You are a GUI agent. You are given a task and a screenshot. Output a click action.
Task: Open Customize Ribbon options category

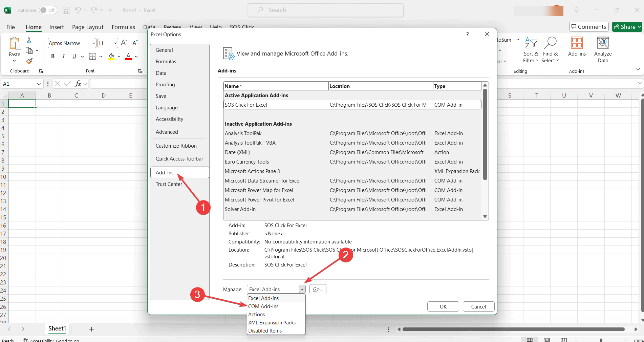click(x=179, y=146)
